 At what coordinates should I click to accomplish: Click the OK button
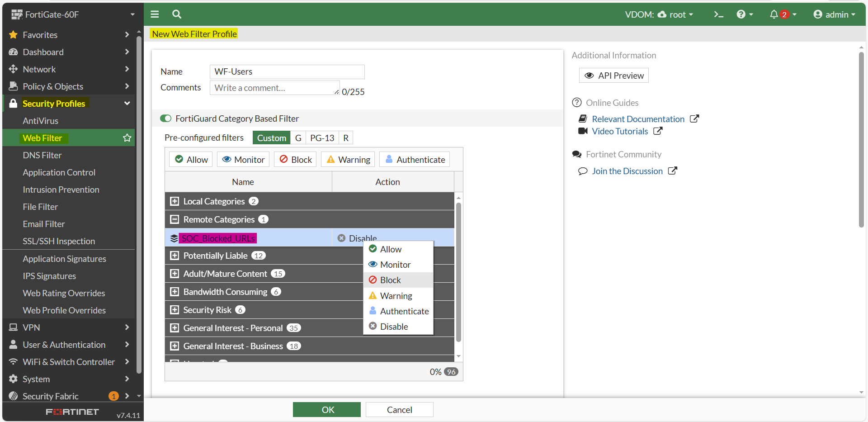(327, 410)
